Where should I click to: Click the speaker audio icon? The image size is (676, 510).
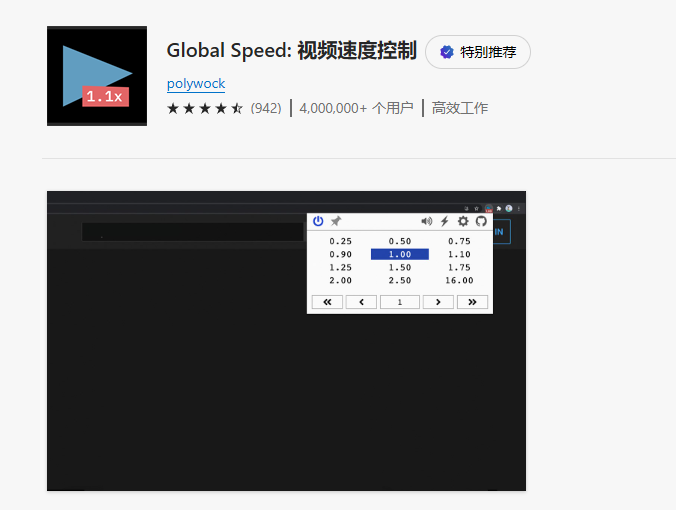(x=426, y=221)
